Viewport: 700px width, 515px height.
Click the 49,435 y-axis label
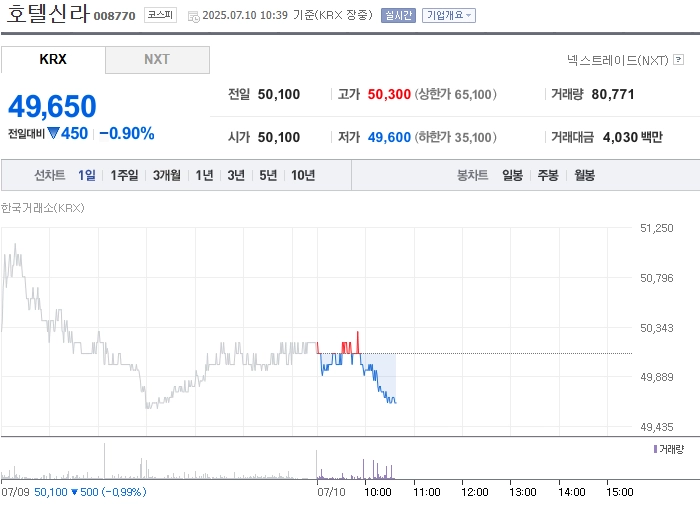[x=656, y=427]
